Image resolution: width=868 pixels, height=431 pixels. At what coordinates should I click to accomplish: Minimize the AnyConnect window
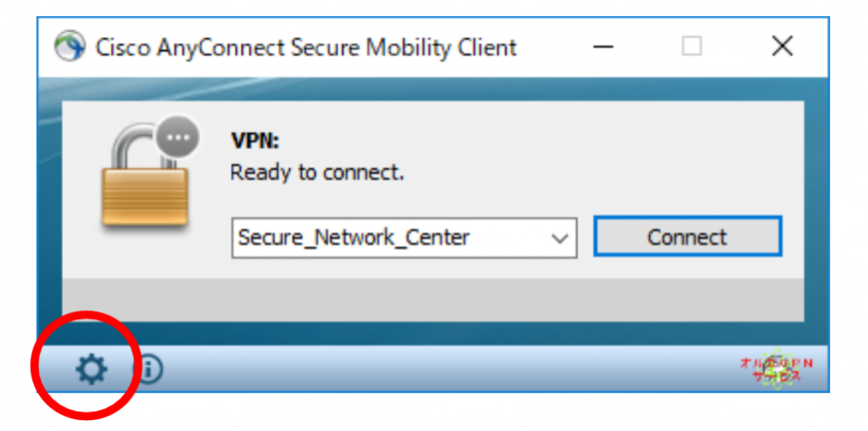click(x=603, y=47)
